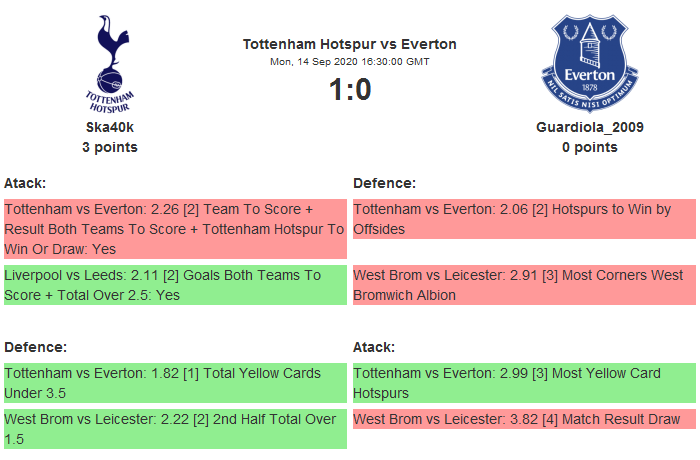Click Guardiola_2009's 0 points label
700x460 pixels.
pyautogui.click(x=589, y=147)
